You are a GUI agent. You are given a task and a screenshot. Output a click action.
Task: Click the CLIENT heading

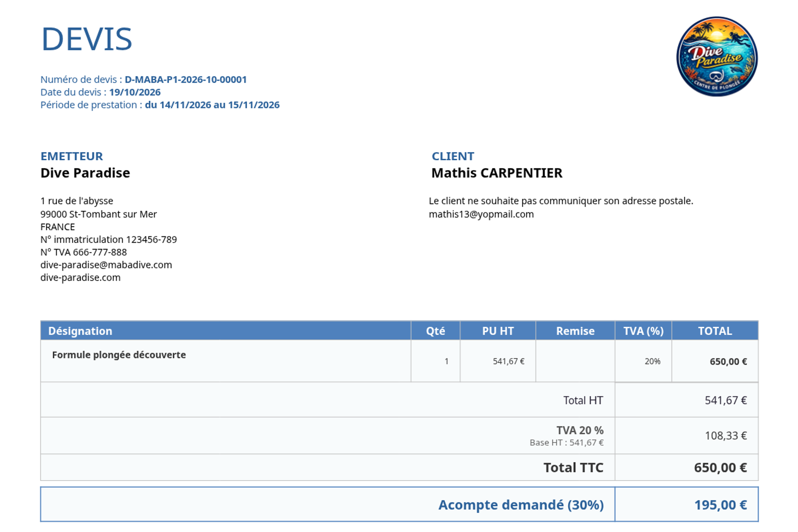point(453,156)
